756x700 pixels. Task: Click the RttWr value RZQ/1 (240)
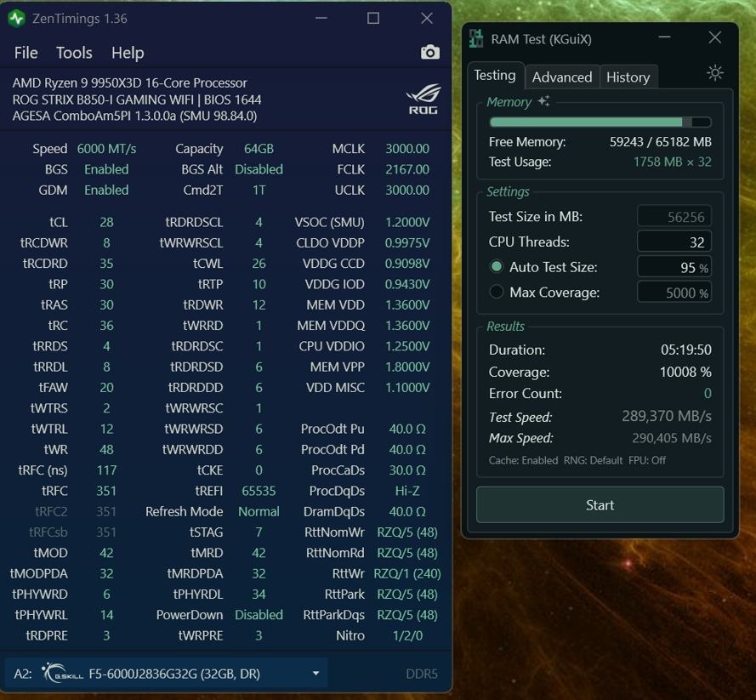point(407,573)
